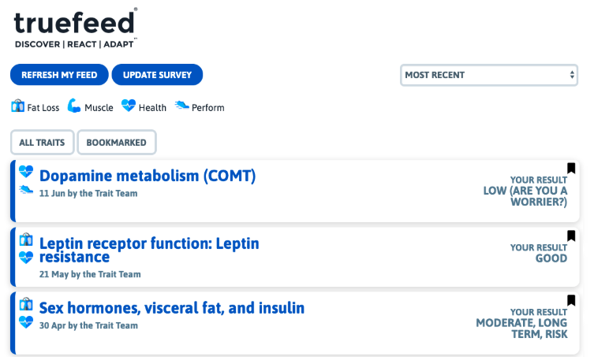Toggle bookmark on Dopamine metabolism card
The height and width of the screenshot is (364, 594).
click(x=571, y=168)
